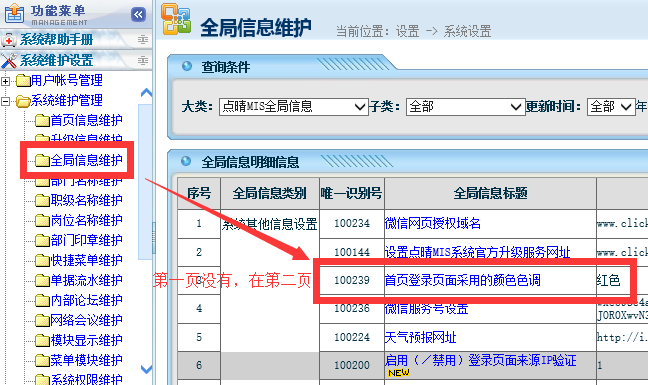
Task: Open the 大类 dropdown showing 点睛MIS全局信息
Action: tap(293, 107)
